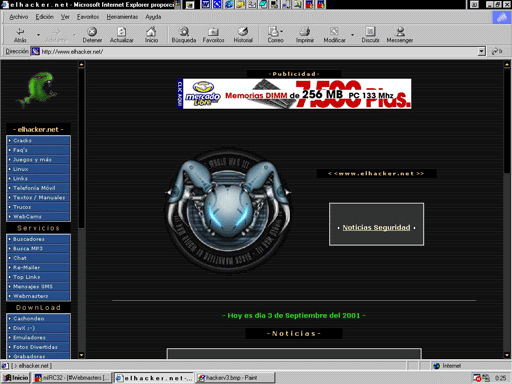
Task: Click the Internet Explorer icon in the top shortcut bar
Action: click(229, 4)
